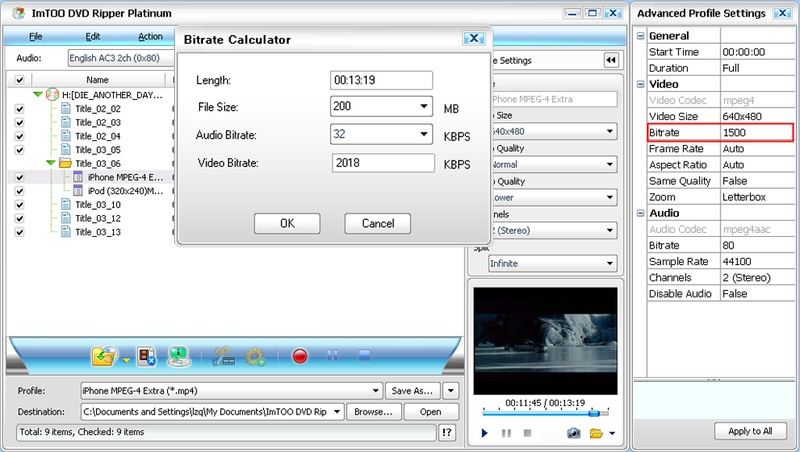Close the Bitrate Calculator dialog
The height and width of the screenshot is (452, 800).
(x=473, y=38)
